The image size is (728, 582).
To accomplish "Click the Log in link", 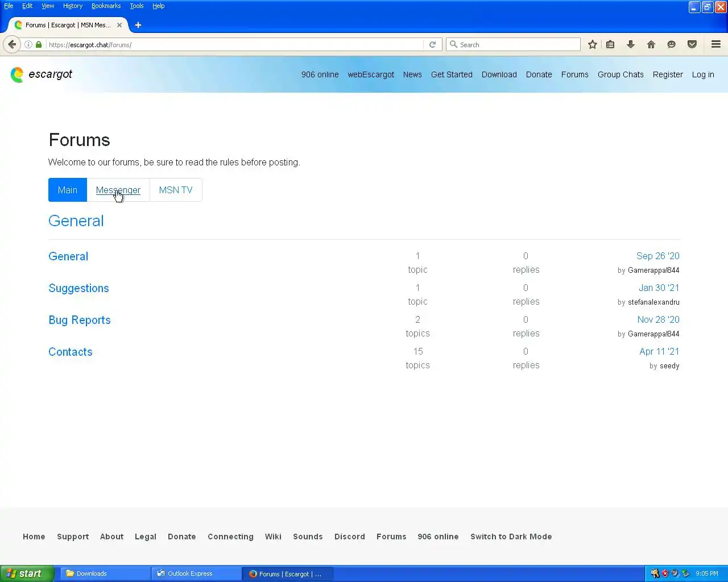I will (x=703, y=74).
